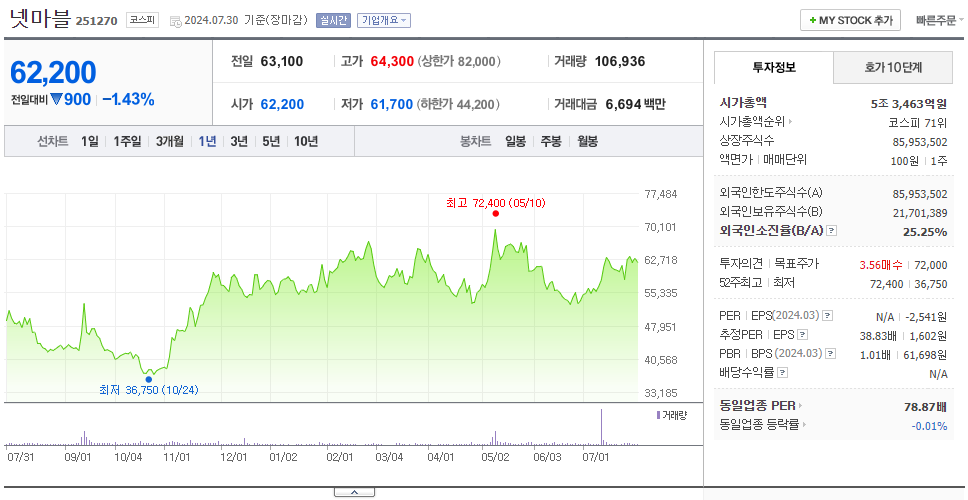Screen dimensions: 968x500
Task: Select the 1주일 line chart period
Action: (x=127, y=141)
